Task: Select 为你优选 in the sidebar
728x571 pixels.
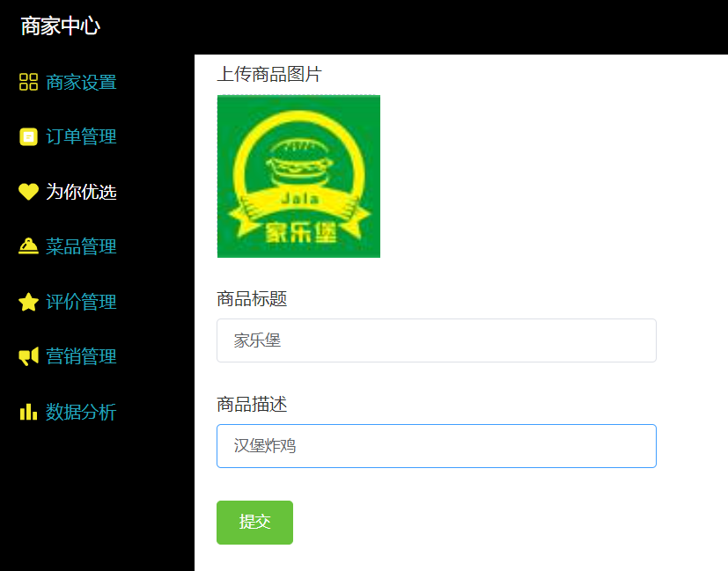Action: tap(81, 192)
